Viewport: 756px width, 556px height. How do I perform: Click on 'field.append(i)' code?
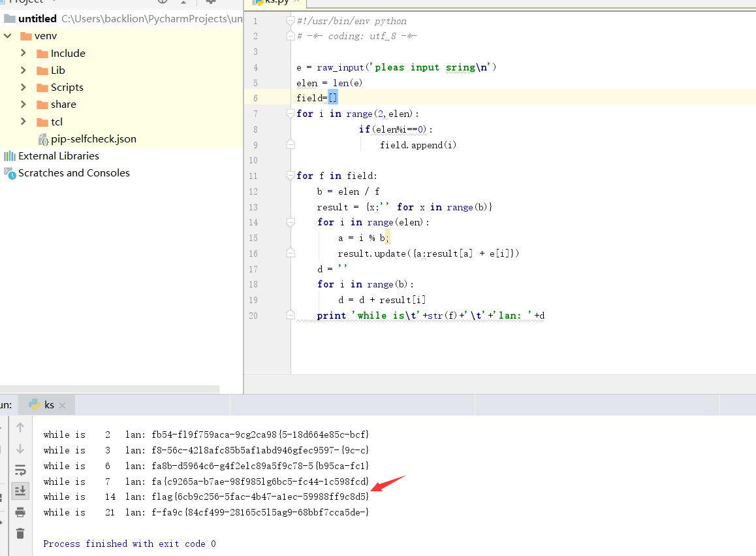tap(418, 145)
